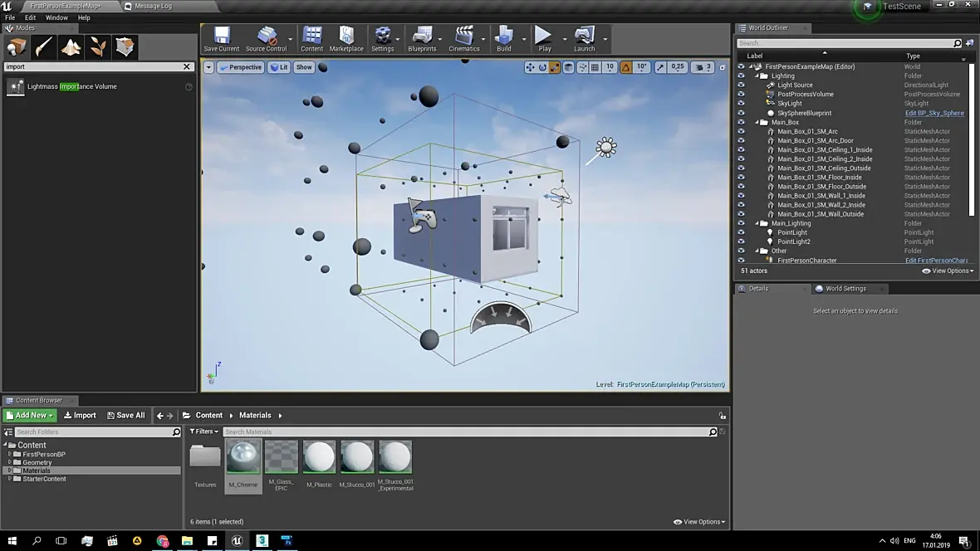Open the Window menu

pyautogui.click(x=56, y=17)
